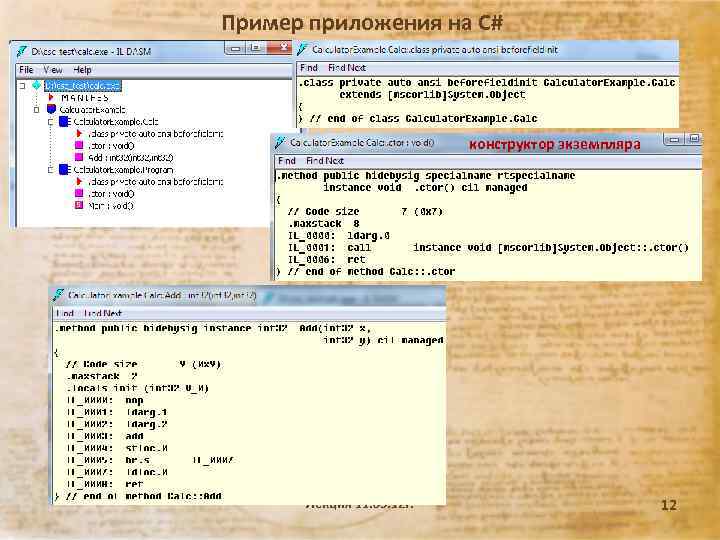720x540 pixels.
Task: Minimize the IL DASM main window
Action: 235,48
